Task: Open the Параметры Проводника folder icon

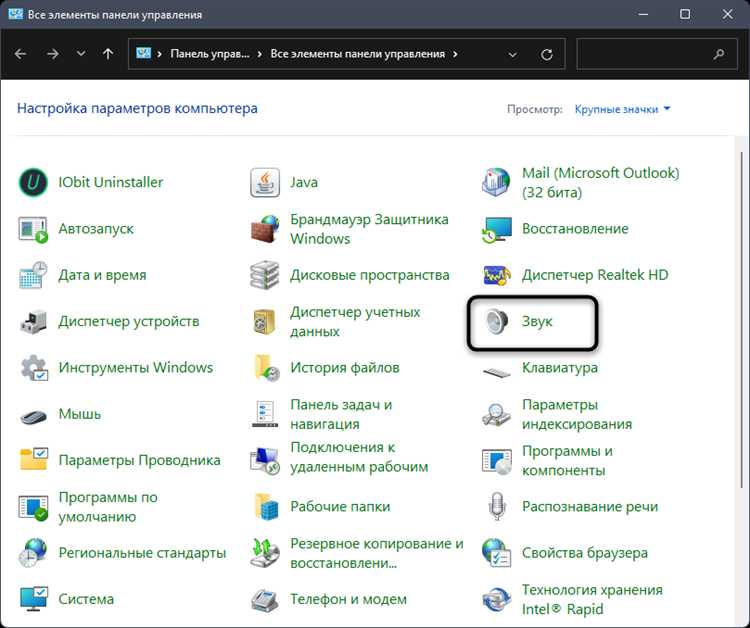Action: tap(33, 459)
